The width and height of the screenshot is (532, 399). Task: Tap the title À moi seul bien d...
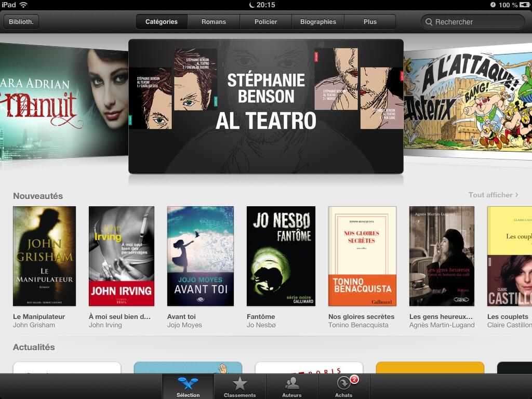tap(119, 316)
